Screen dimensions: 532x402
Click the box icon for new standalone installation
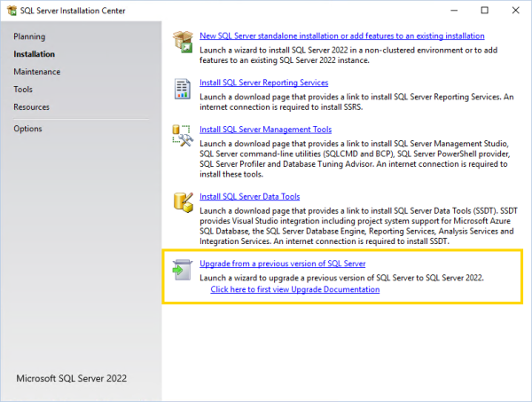pos(183,43)
